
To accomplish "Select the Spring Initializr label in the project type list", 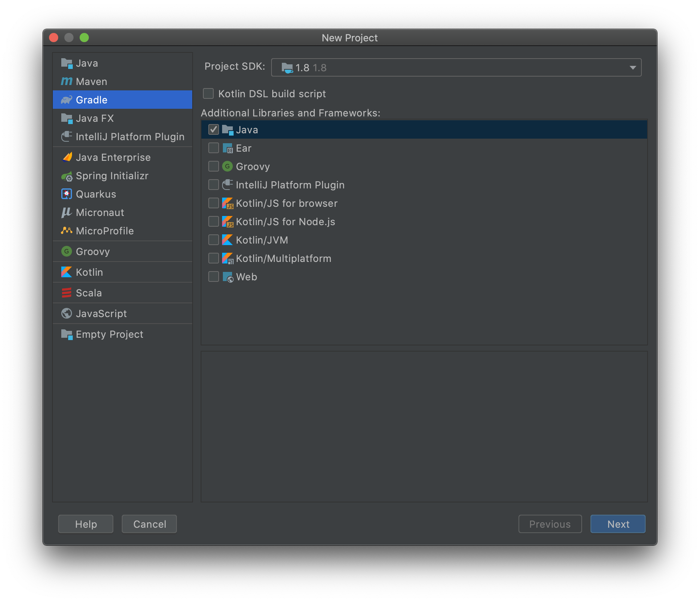I will 112,176.
